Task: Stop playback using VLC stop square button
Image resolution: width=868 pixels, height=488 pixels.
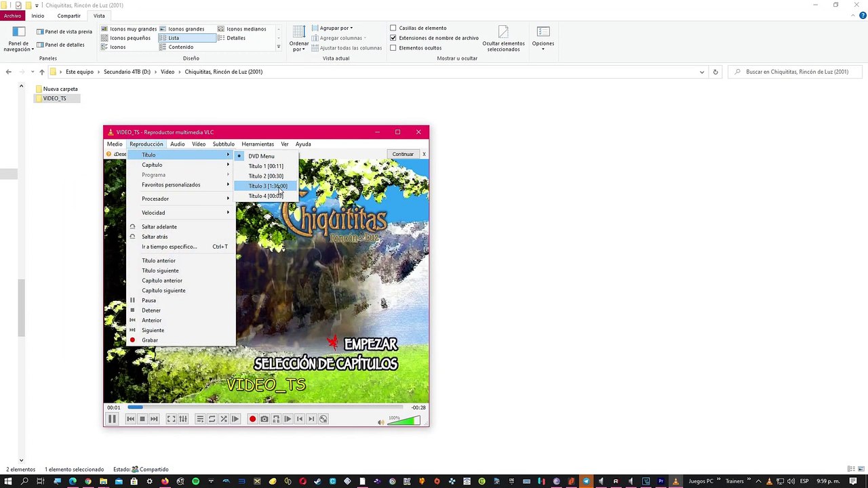Action: pyautogui.click(x=142, y=419)
